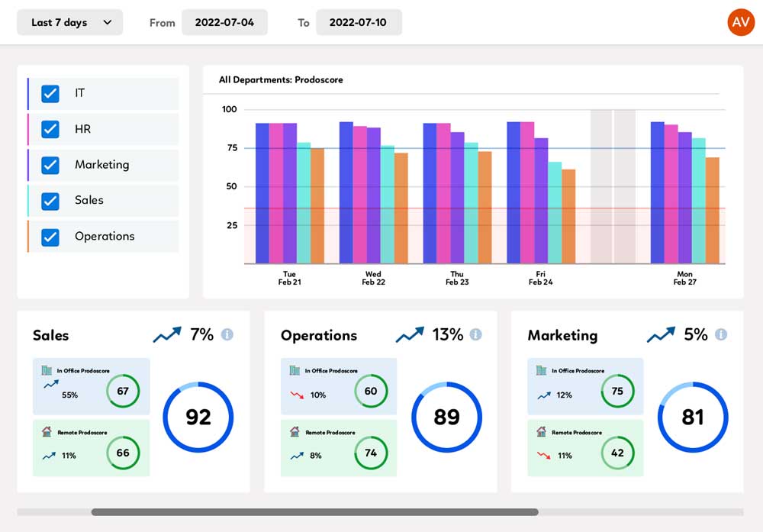Toggle the Marketing department checkbox
Screen dimensions: 763x532
(x=50, y=165)
